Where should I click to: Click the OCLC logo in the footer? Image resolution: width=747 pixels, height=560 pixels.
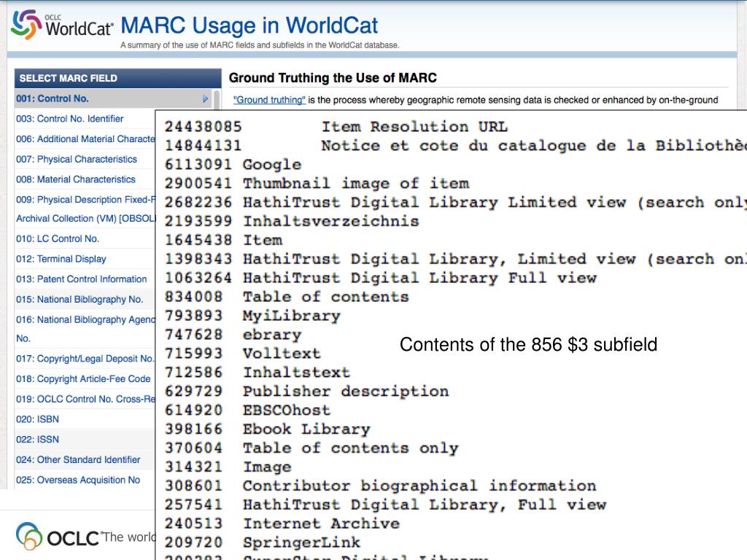coord(58,537)
